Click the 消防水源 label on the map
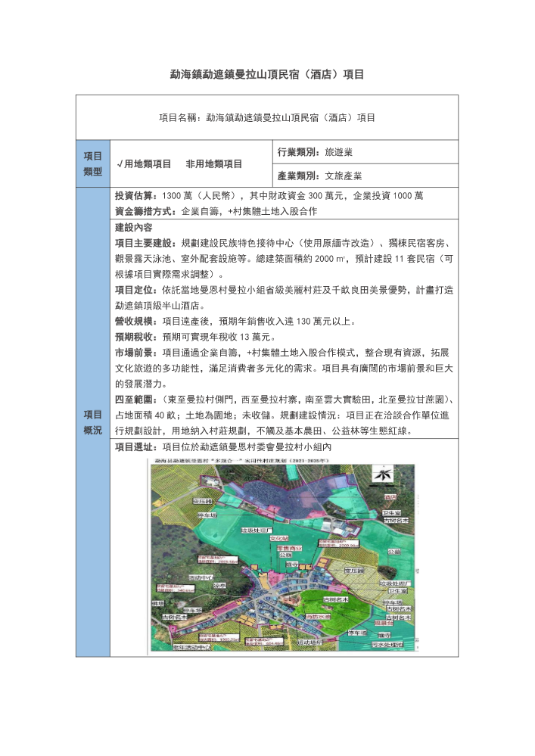The image size is (535, 756). click(x=319, y=617)
